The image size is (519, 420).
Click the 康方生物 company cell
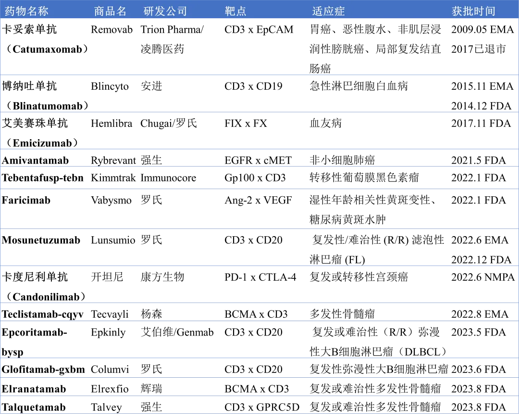pyautogui.click(x=162, y=277)
